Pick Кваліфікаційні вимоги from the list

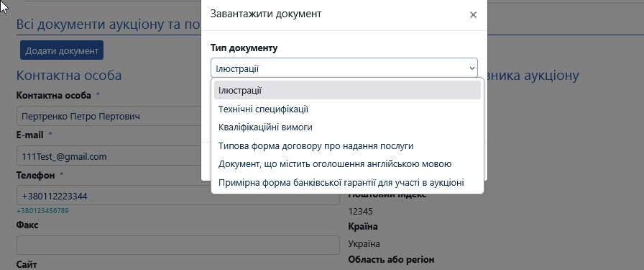coord(347,127)
